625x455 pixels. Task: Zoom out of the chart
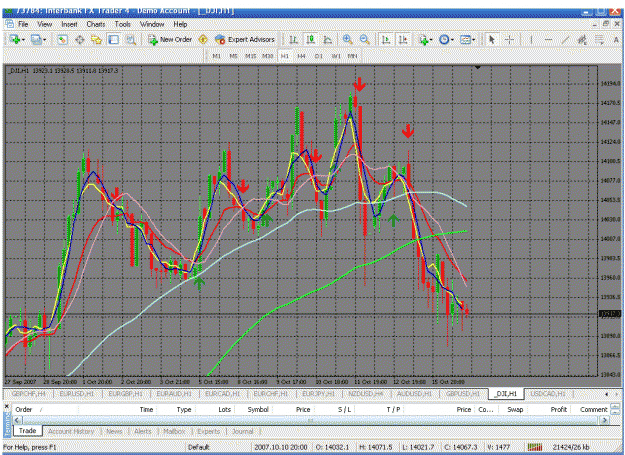pyautogui.click(x=364, y=40)
